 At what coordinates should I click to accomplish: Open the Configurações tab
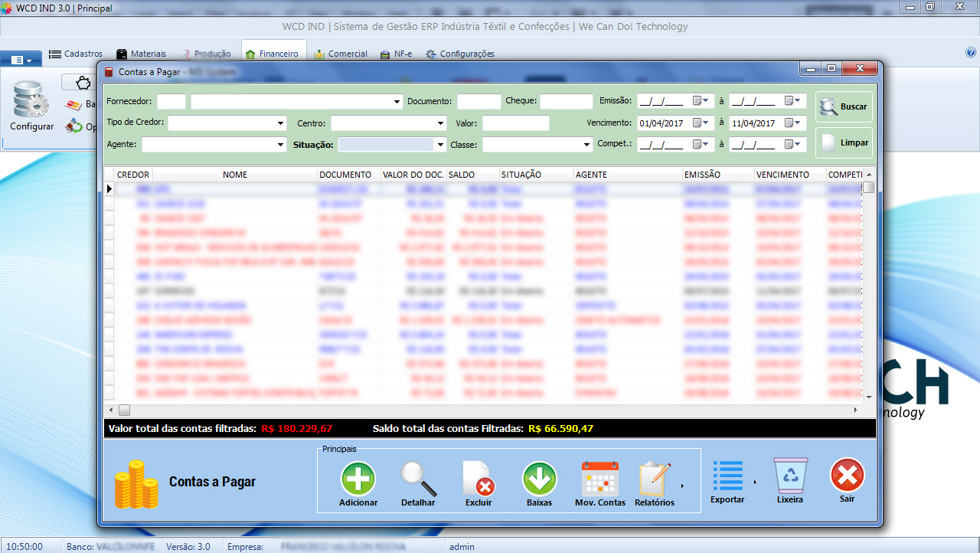(x=460, y=54)
